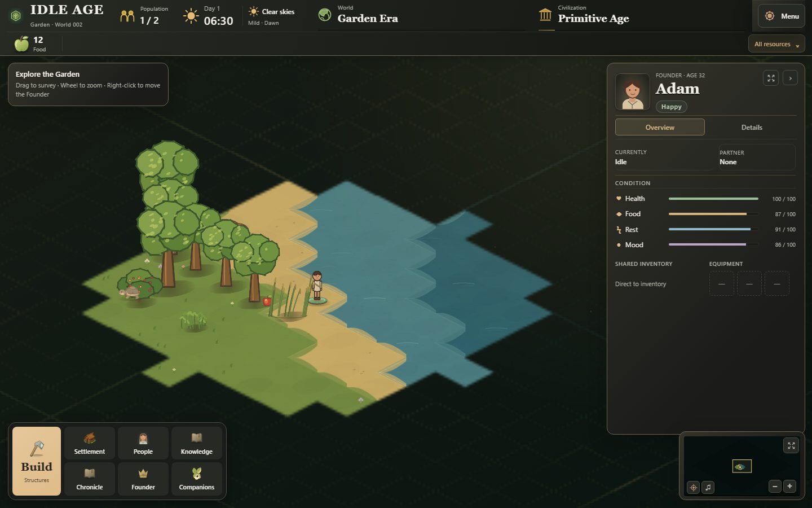Click the Idle Age logo hexagon
The image size is (812, 508).
(x=16, y=16)
